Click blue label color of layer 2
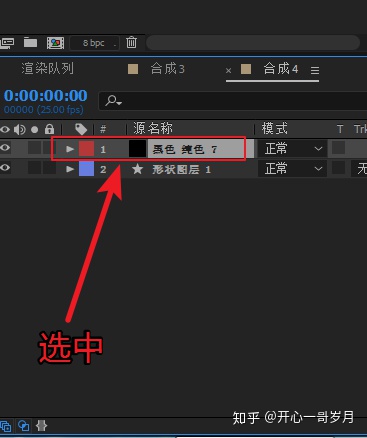Screen dimensions: 367x438 pos(86,169)
